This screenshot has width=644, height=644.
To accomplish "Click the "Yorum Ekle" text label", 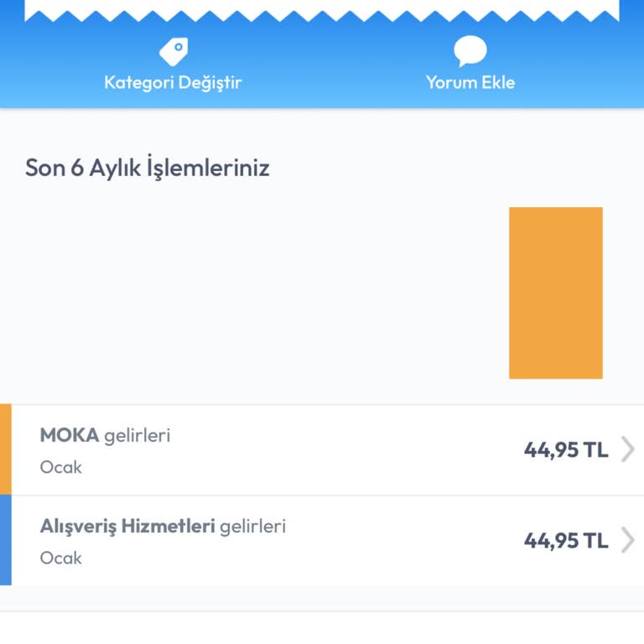I will [470, 82].
